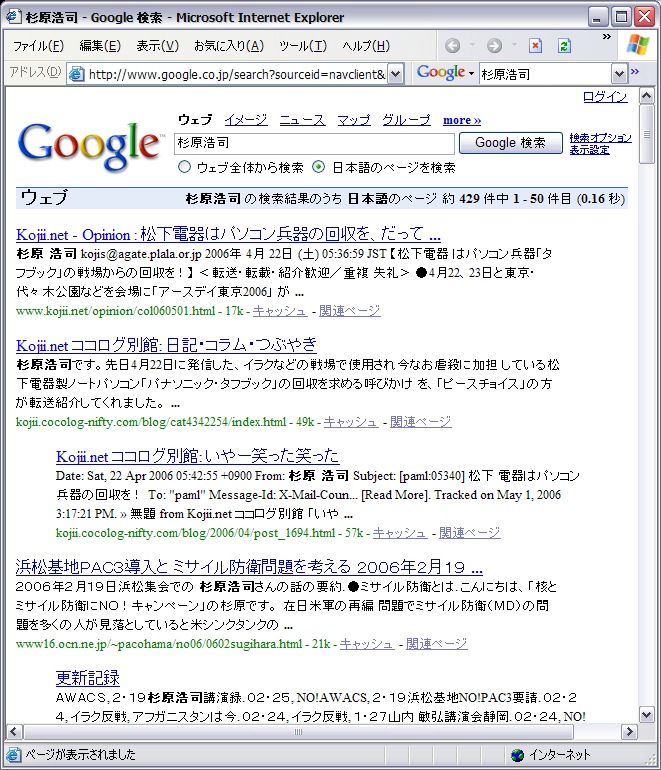Viewport: 661px width, 770px height.
Task: Open the 表示設定 link
Action: tap(589, 150)
